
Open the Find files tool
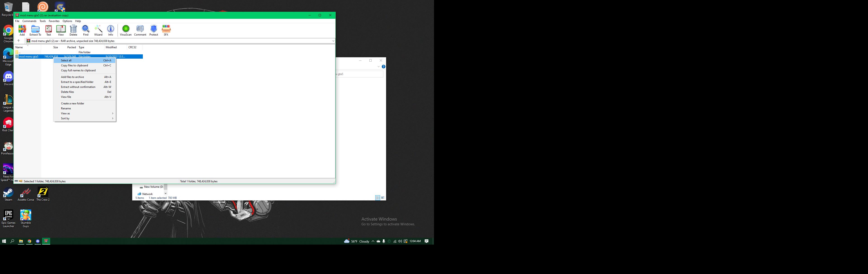point(86,30)
